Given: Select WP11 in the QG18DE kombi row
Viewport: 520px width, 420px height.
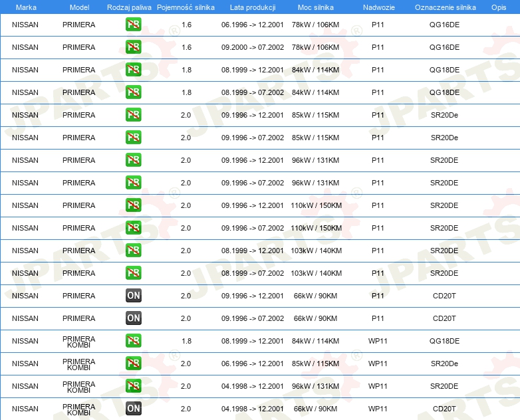Looking at the screenshot, I should [x=378, y=341].
